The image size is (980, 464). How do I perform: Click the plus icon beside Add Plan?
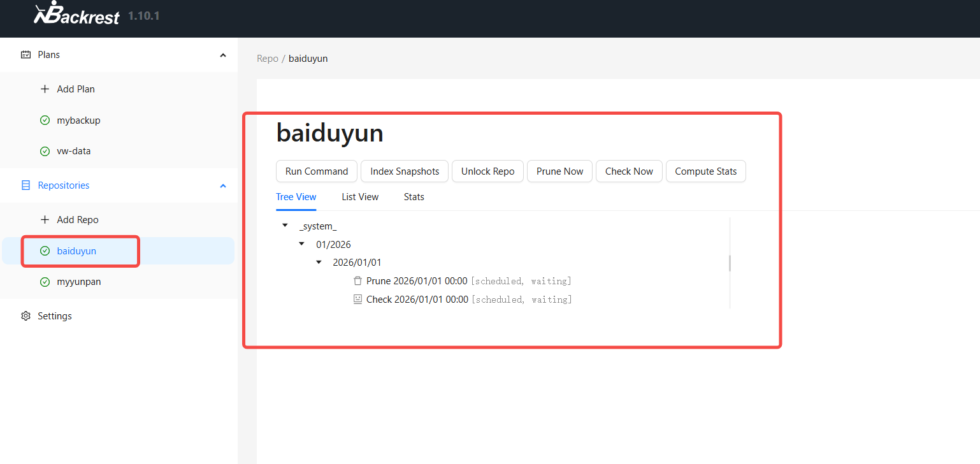point(45,89)
